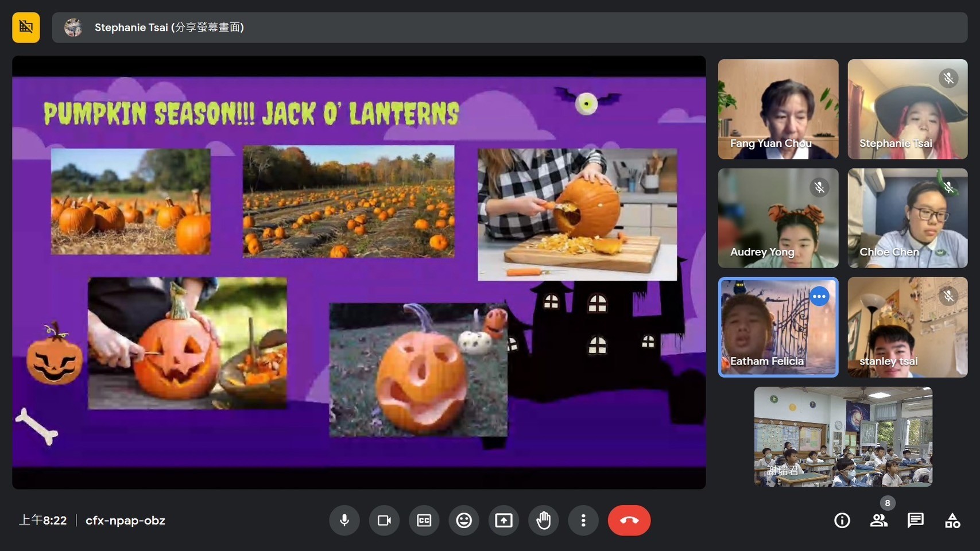Click the shared Pumpkin Season slide
This screenshot has height=551, width=980.
point(359,272)
